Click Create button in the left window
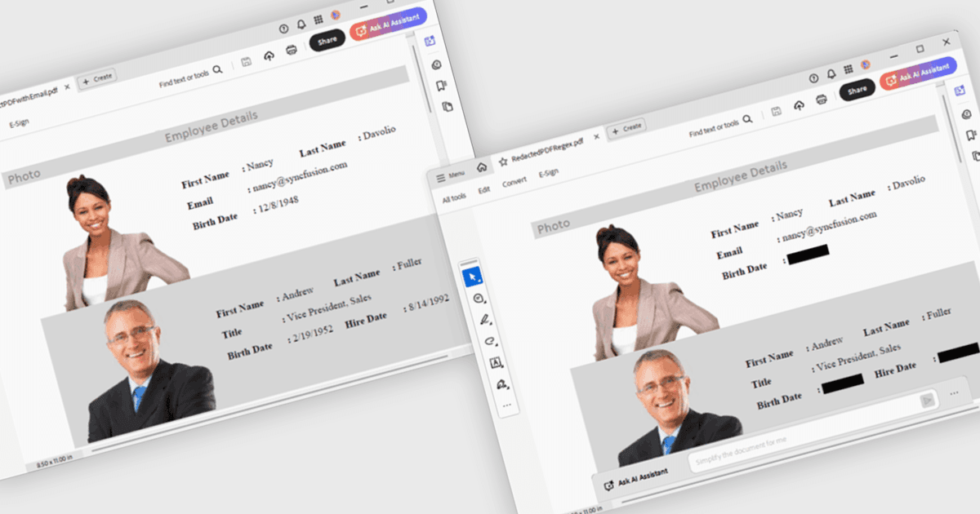This screenshot has width=980, height=514. [98, 78]
